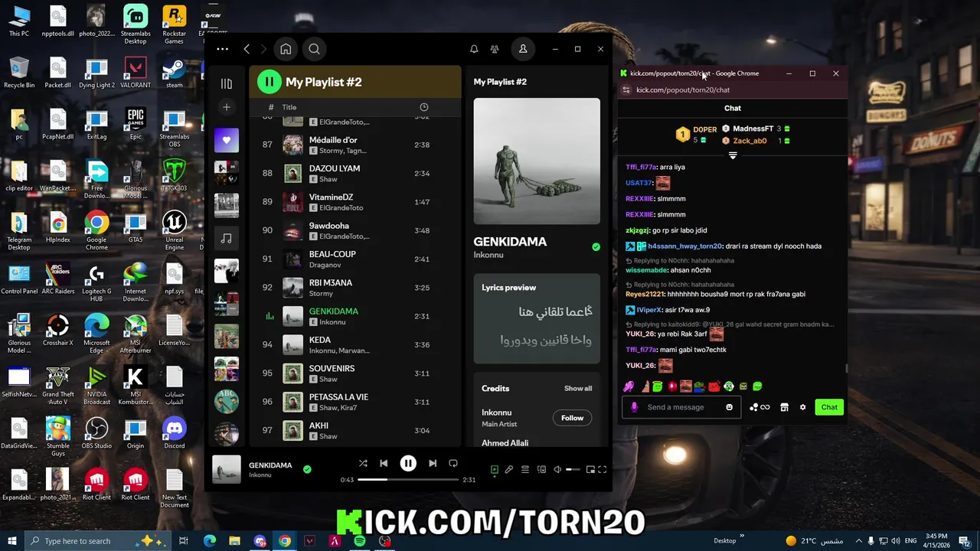Viewport: 980px width, 551px height.
Task: Open Spotify friend activity icon
Action: click(495, 49)
